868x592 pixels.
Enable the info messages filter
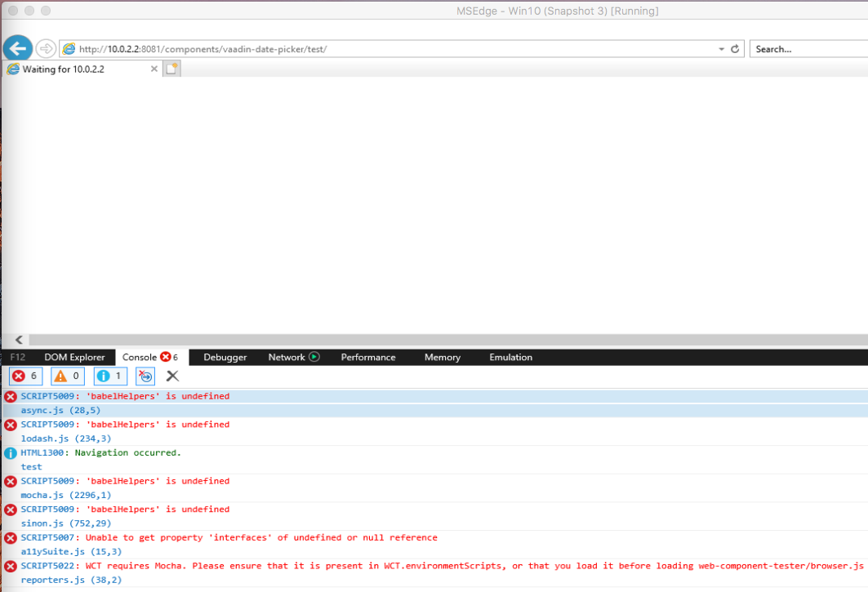tap(109, 376)
